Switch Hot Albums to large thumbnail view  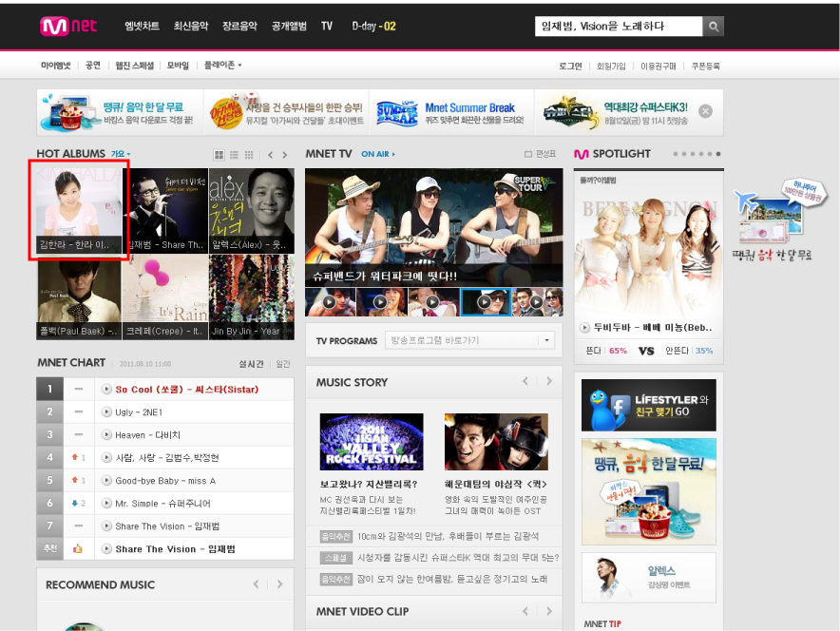click(220, 155)
